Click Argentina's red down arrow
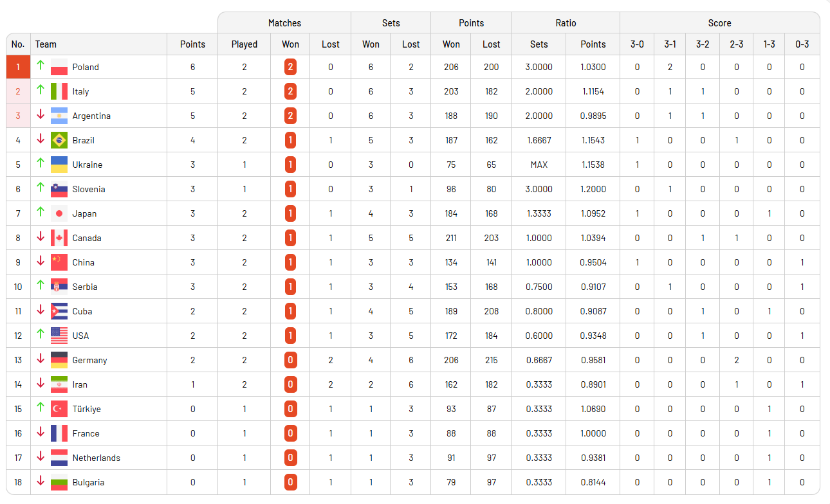This screenshot has width=830, height=504. (41, 115)
